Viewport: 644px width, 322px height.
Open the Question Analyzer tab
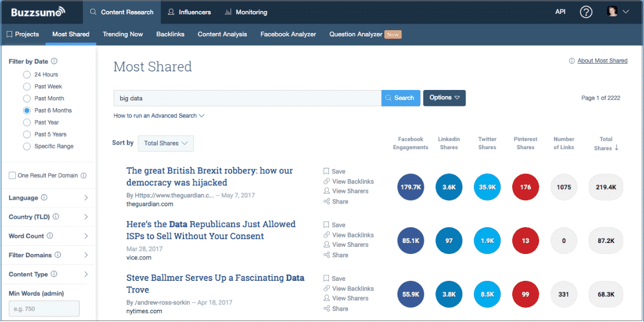click(x=365, y=34)
